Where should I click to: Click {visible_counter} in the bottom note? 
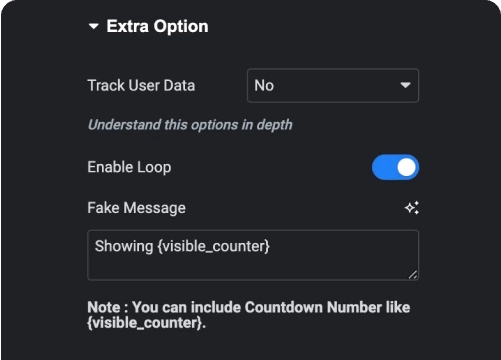click(145, 323)
